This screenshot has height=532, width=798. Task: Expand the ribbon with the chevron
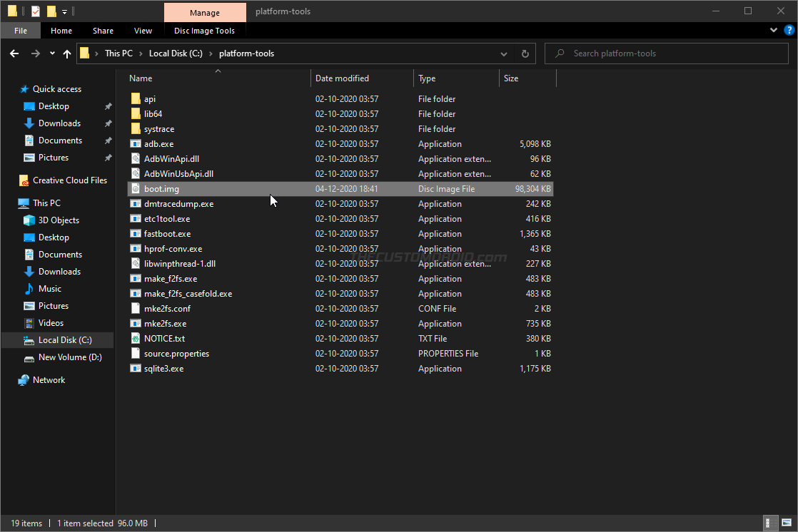point(774,30)
